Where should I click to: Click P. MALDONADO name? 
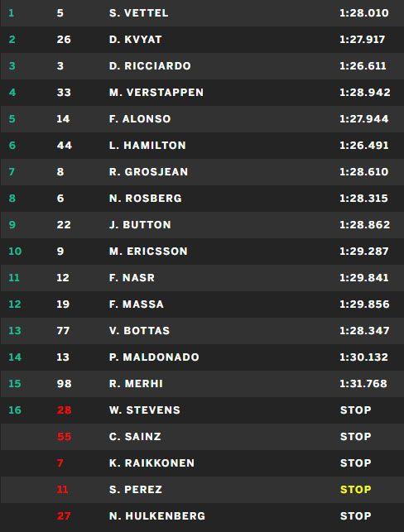(154, 357)
